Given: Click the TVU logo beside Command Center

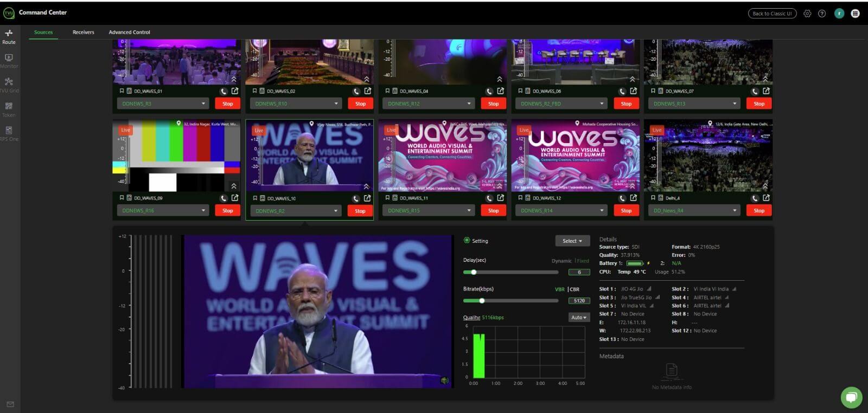Looking at the screenshot, I should click(9, 12).
